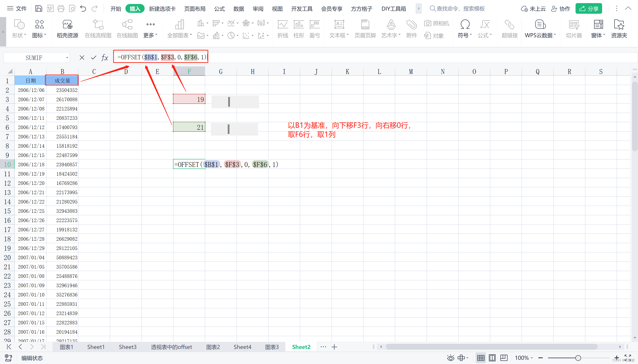Insert a win/loss sparkline (盈亏)

click(x=315, y=29)
